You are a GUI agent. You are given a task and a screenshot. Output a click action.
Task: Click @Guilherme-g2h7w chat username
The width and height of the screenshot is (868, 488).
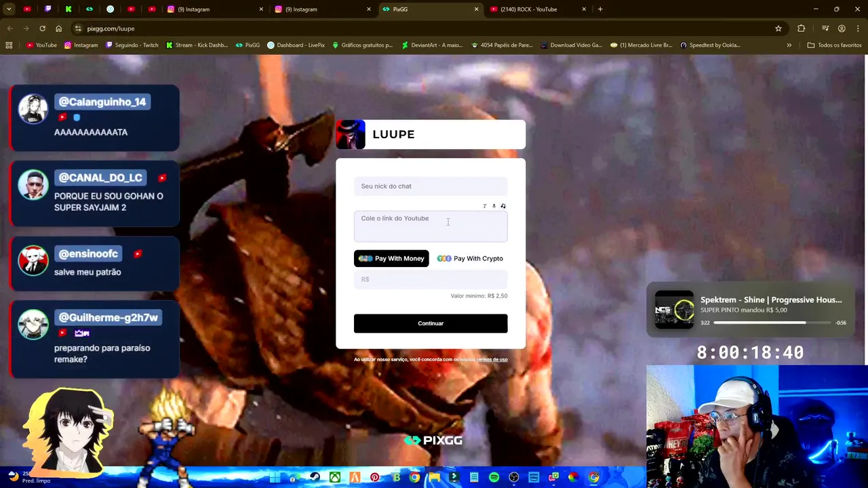(108, 317)
